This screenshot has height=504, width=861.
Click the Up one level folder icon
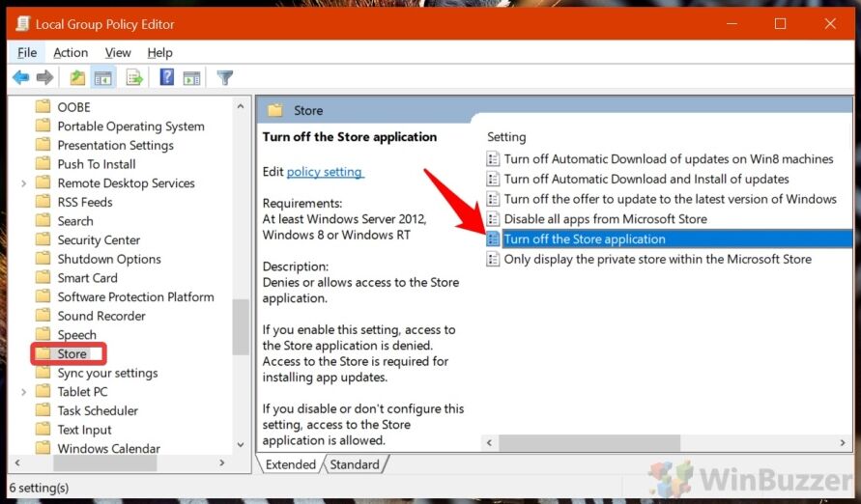click(x=77, y=77)
